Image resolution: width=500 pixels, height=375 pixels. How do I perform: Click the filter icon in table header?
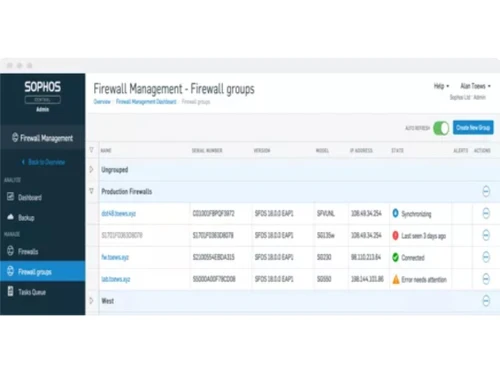[x=92, y=150]
